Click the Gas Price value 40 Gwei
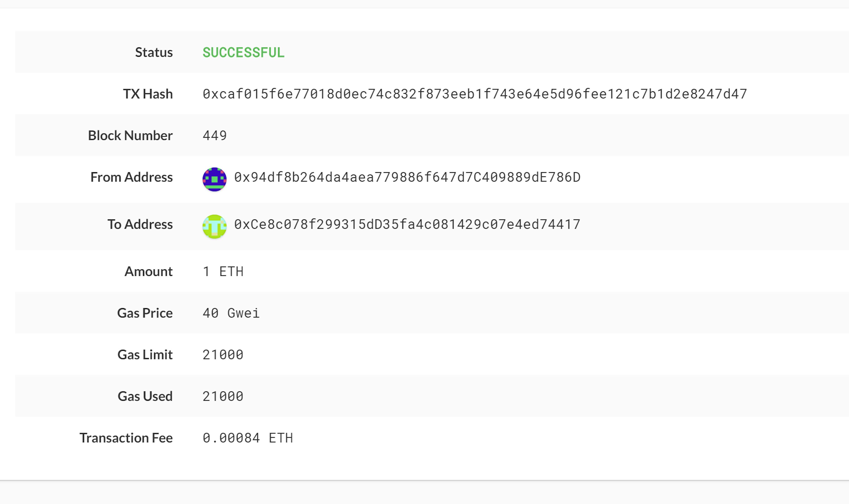Image resolution: width=849 pixels, height=504 pixels. point(231,313)
